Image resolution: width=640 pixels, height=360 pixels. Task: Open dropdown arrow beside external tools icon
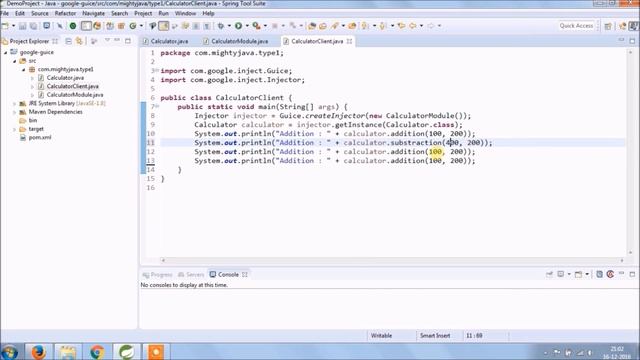[265, 26]
